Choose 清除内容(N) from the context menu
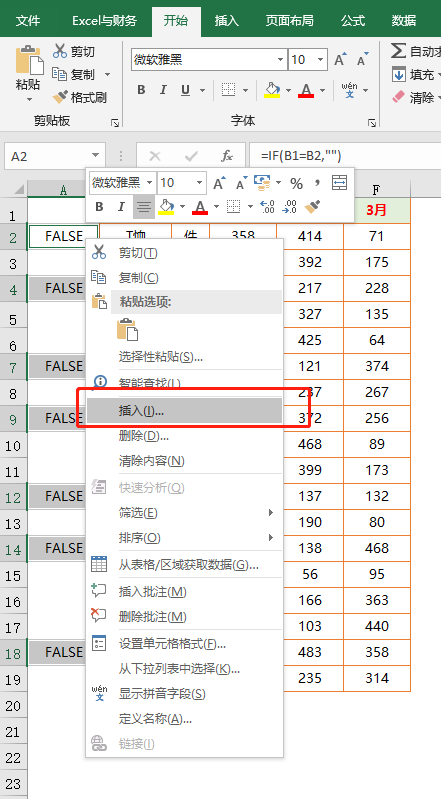 (184, 461)
